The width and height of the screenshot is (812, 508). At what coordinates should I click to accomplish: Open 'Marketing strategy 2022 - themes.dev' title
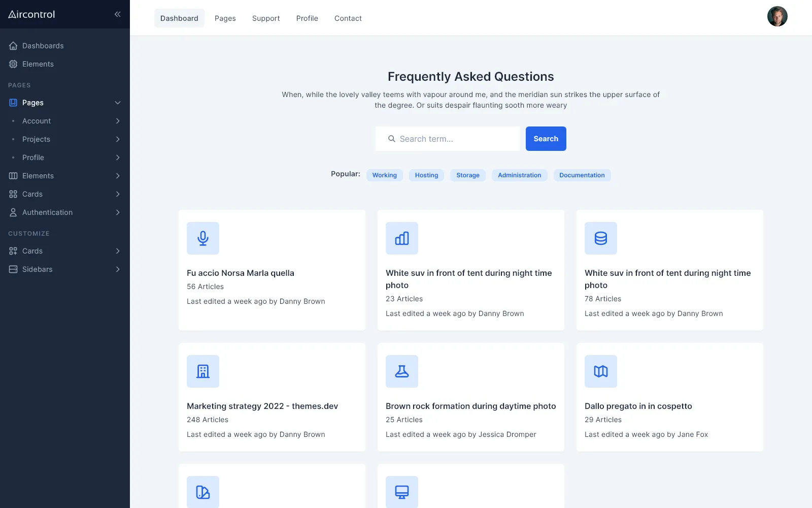262,406
